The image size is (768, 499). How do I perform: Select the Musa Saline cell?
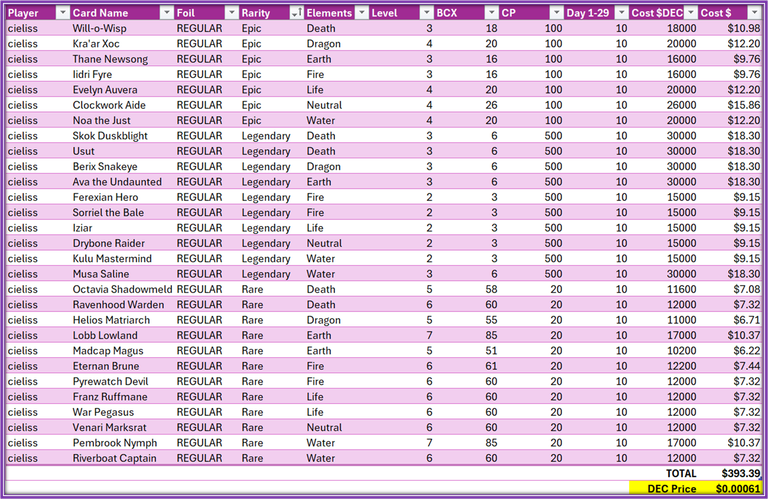pos(122,274)
